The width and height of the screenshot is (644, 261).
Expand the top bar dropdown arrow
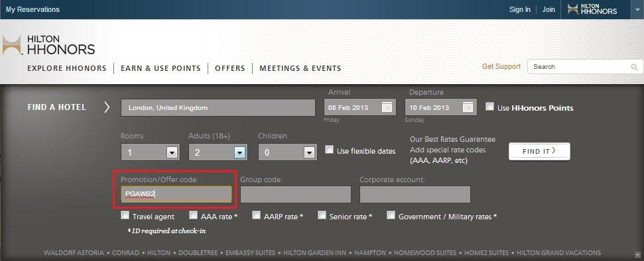[x=637, y=9]
